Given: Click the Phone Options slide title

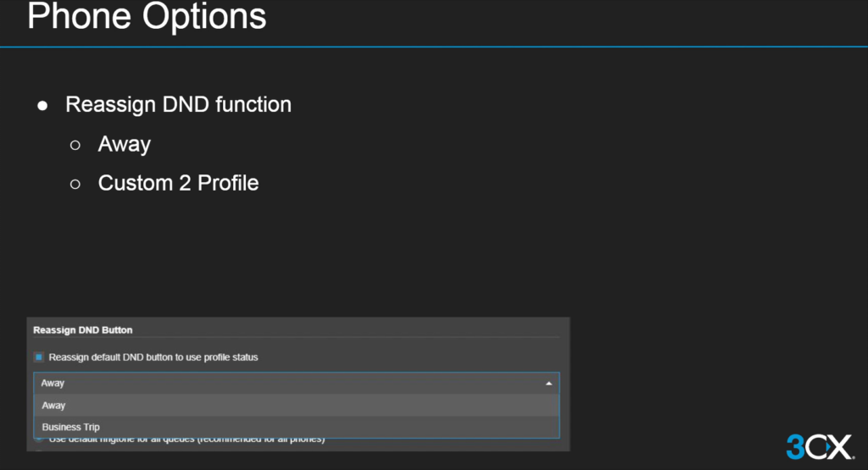Looking at the screenshot, I should (x=147, y=17).
